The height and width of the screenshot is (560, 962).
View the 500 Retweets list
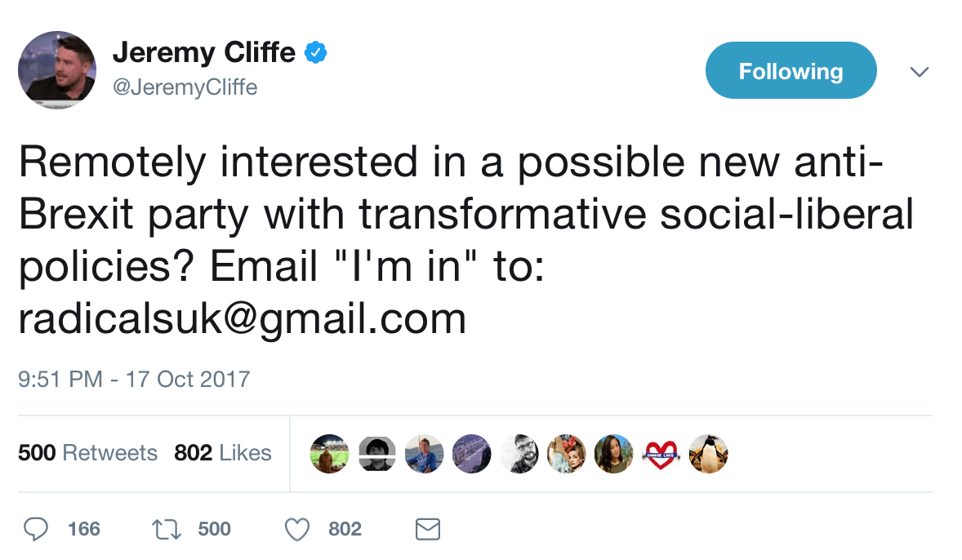pyautogui.click(x=87, y=453)
